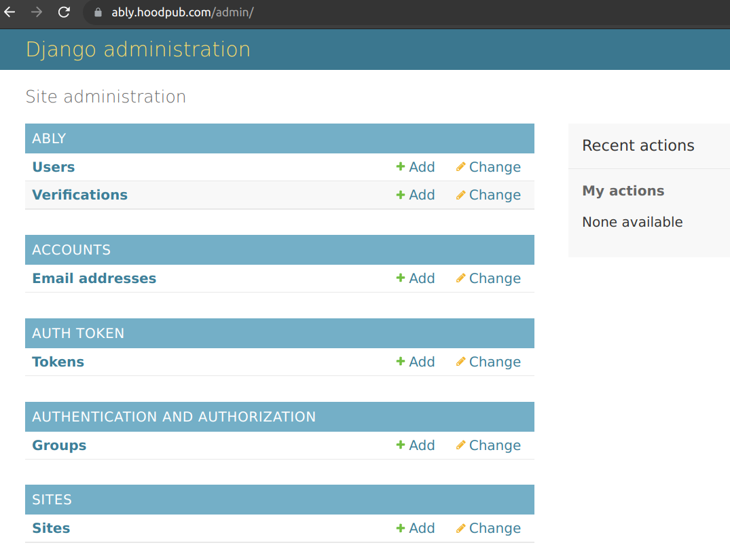
Task: Click the Verifications link
Action: click(x=79, y=195)
